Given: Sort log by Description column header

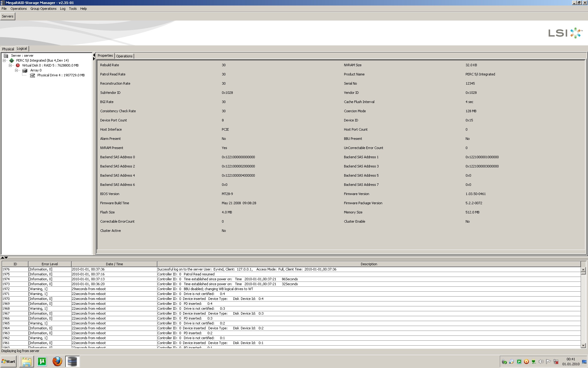Looking at the screenshot, I should pyautogui.click(x=369, y=264).
